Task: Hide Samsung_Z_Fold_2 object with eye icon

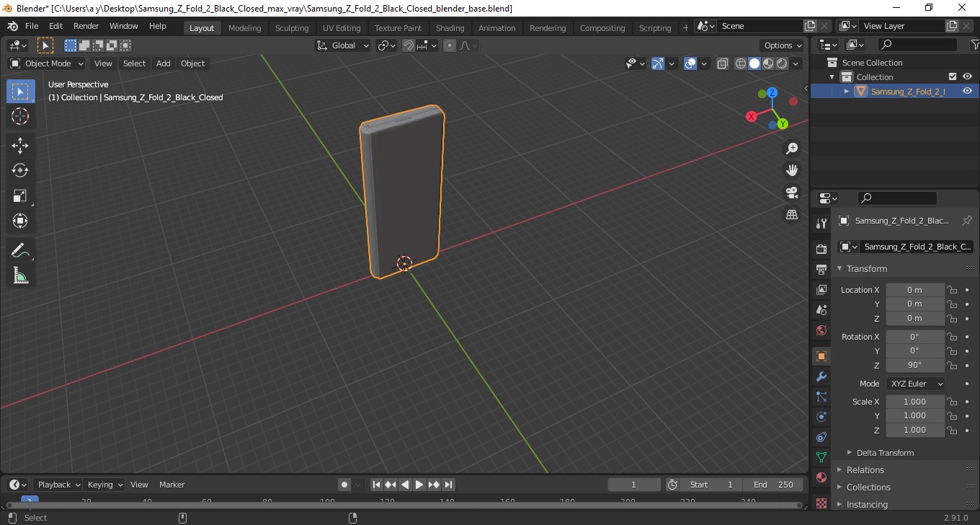Action: (967, 91)
